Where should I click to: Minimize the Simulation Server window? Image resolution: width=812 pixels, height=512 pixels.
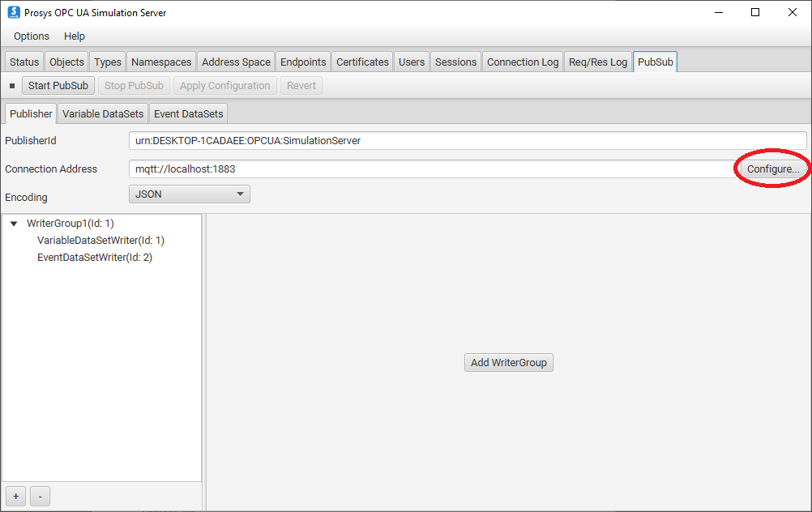pos(719,12)
